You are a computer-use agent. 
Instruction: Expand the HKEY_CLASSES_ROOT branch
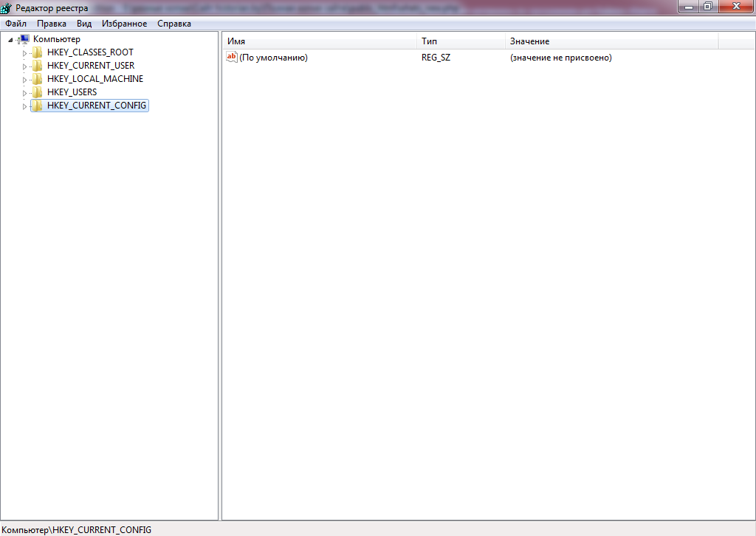tap(24, 53)
